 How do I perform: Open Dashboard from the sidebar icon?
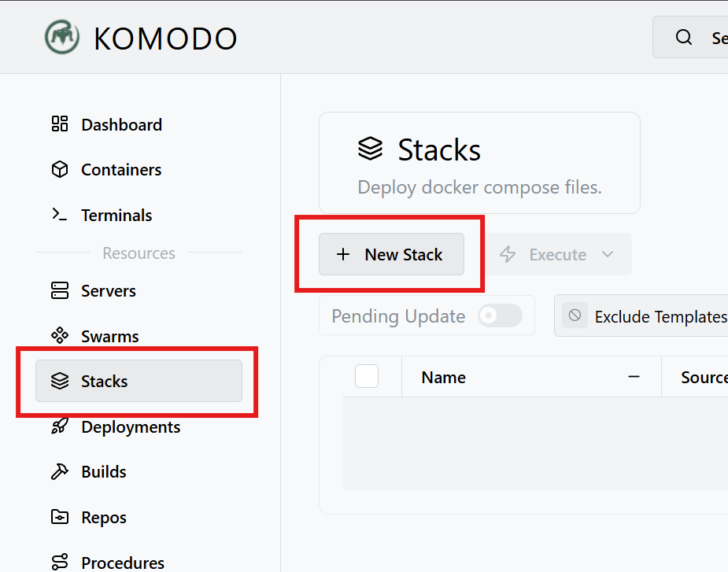60,124
